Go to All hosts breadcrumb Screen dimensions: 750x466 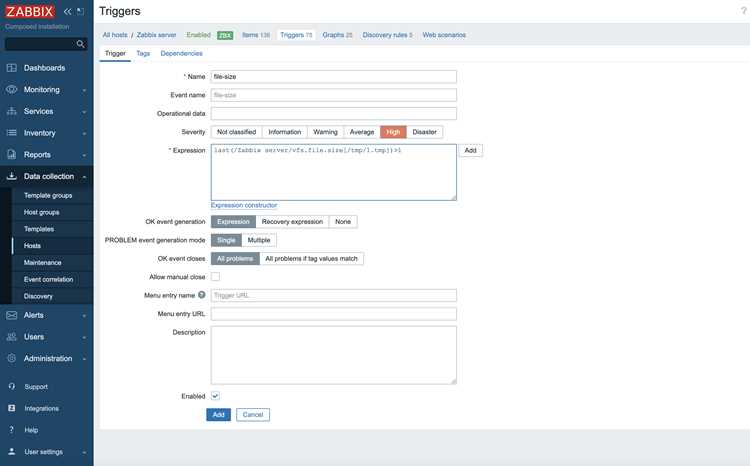[x=115, y=35]
